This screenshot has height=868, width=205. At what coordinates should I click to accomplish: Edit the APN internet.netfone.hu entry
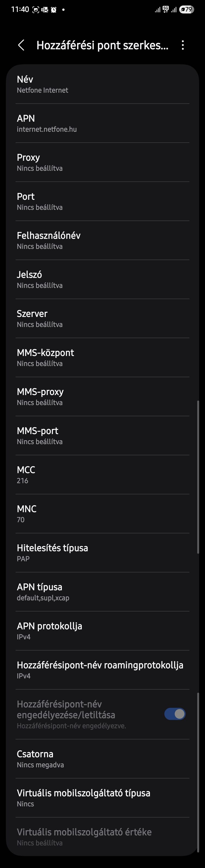pos(102,123)
